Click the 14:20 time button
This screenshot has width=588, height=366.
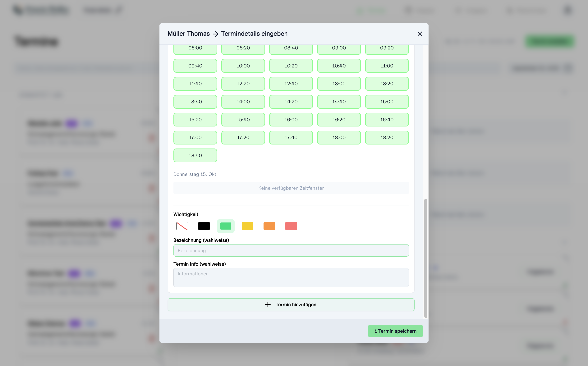tap(291, 102)
